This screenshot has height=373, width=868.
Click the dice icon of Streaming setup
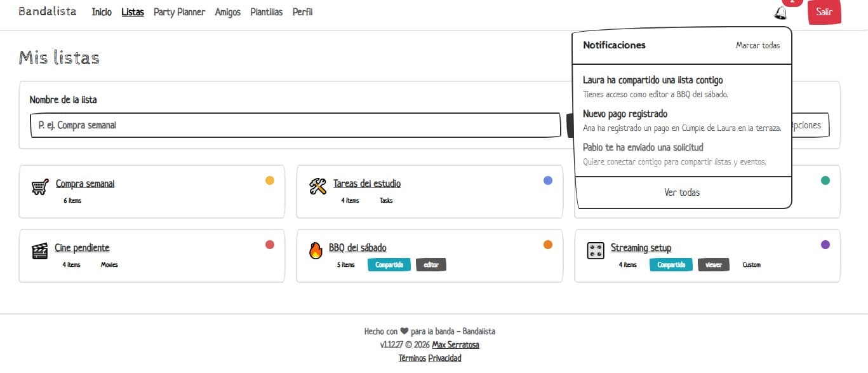[596, 251]
